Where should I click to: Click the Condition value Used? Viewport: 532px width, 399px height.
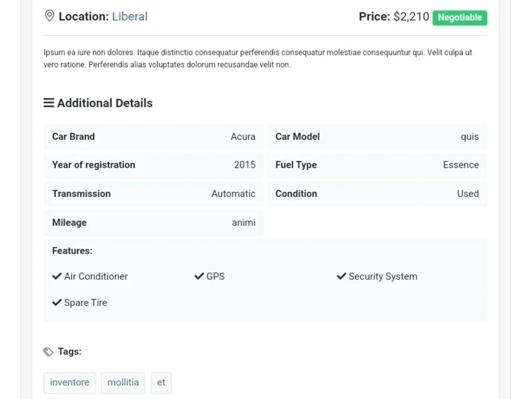click(468, 194)
